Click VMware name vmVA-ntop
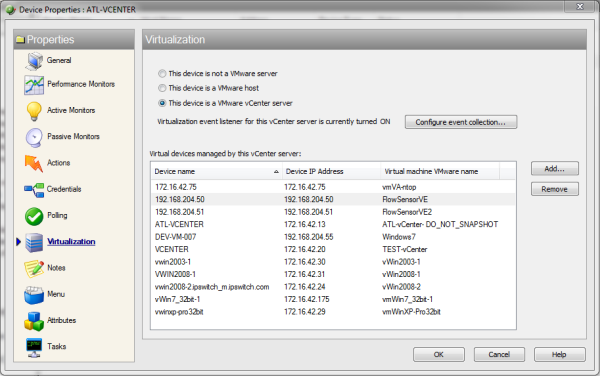600x376 pixels. tap(399, 187)
